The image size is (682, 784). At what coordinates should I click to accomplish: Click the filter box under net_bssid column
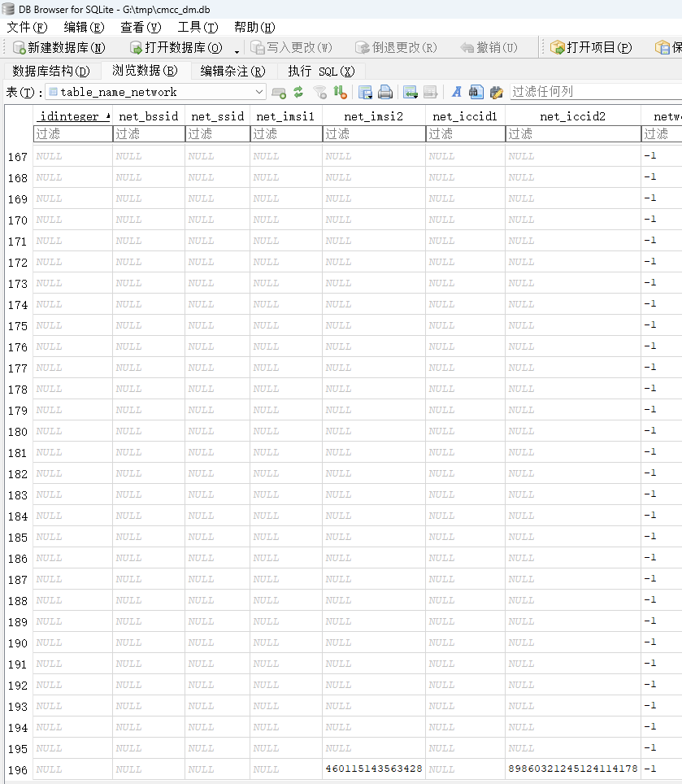coord(149,133)
